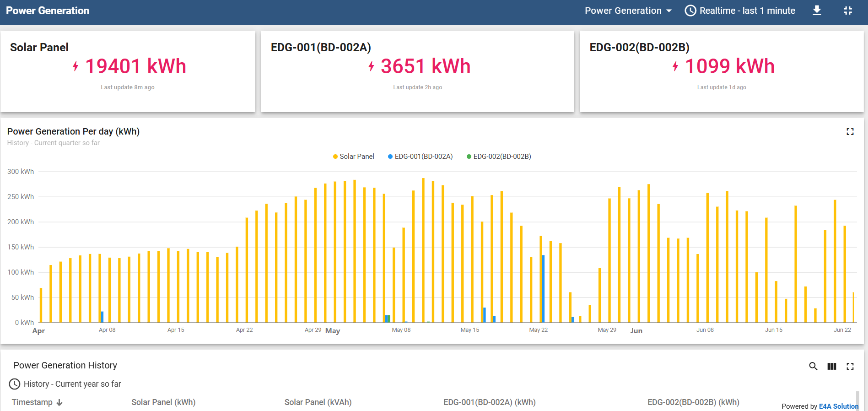
Task: Open column display settings in History table
Action: pos(832,366)
